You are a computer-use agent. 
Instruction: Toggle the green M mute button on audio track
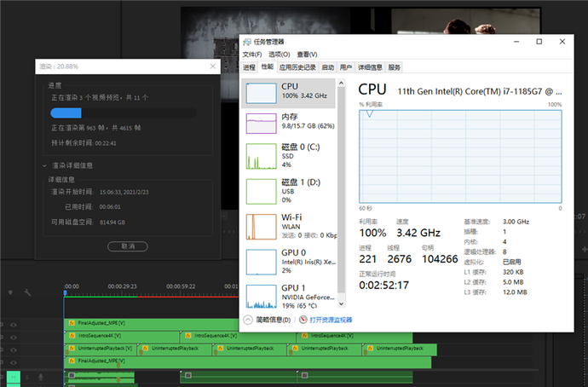coord(14,378)
